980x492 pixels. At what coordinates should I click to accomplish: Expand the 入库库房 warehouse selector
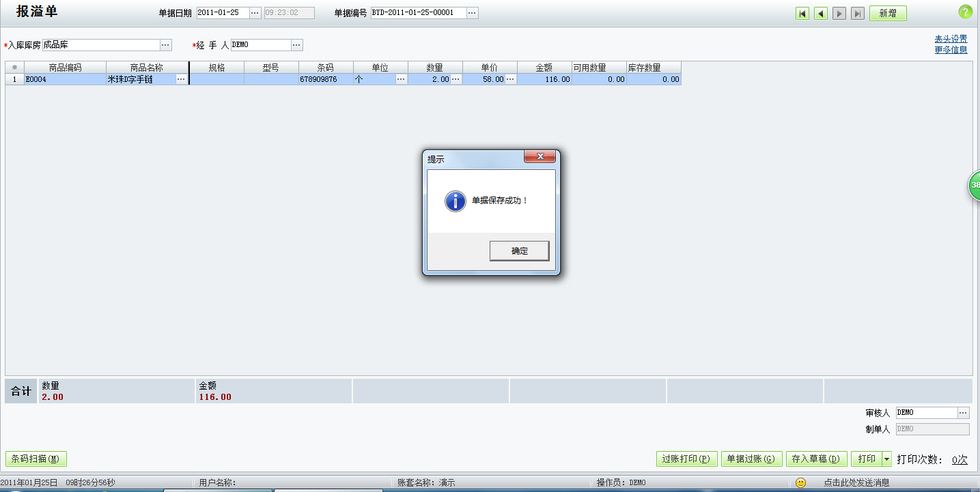[166, 45]
